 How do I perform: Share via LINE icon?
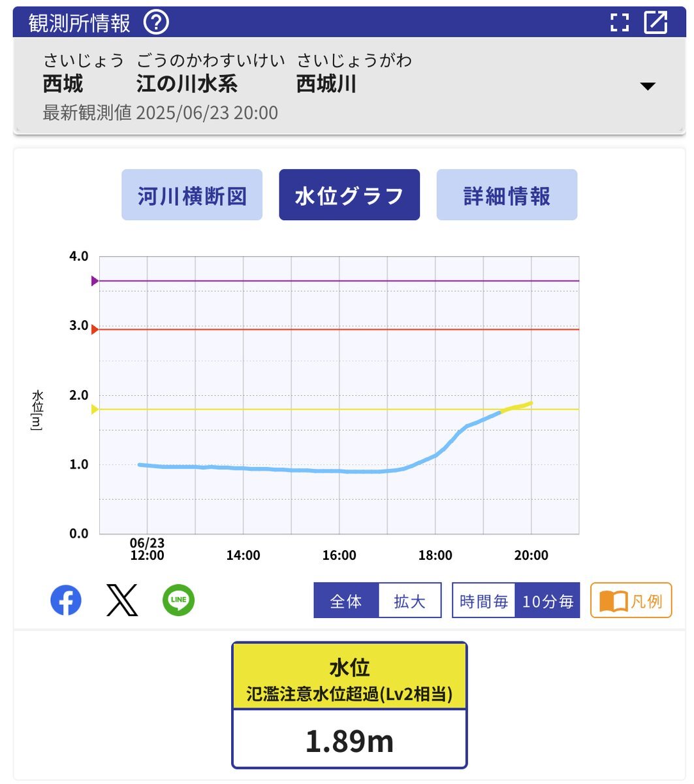178,600
